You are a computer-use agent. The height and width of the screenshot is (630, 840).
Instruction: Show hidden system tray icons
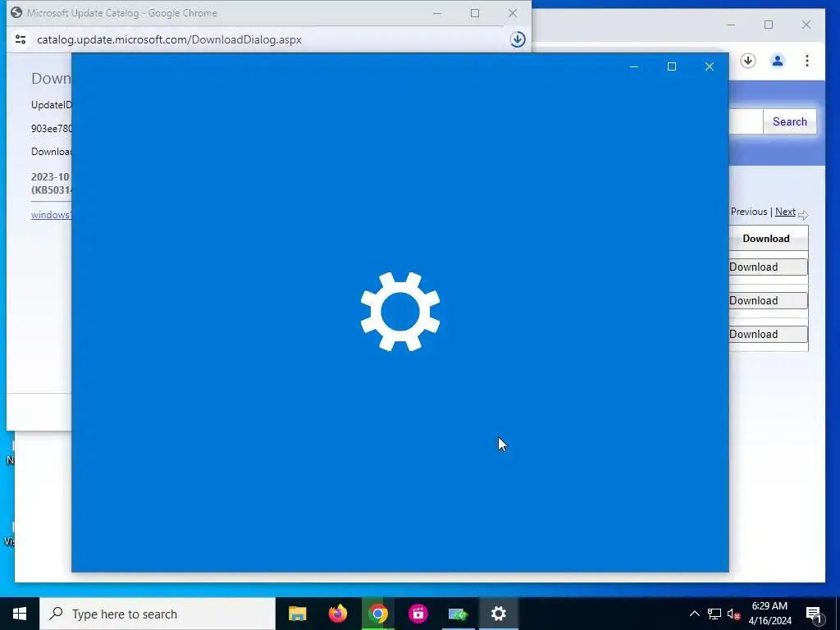pos(694,614)
